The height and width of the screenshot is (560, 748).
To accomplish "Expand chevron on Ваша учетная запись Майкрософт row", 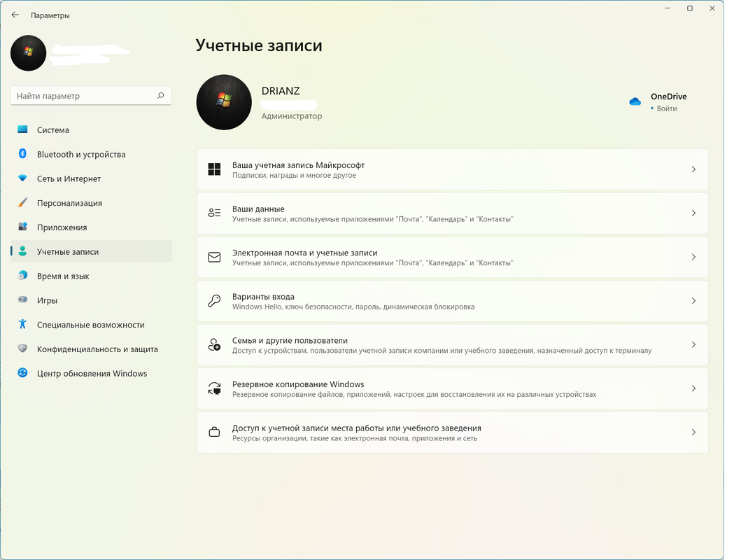I will click(x=693, y=169).
